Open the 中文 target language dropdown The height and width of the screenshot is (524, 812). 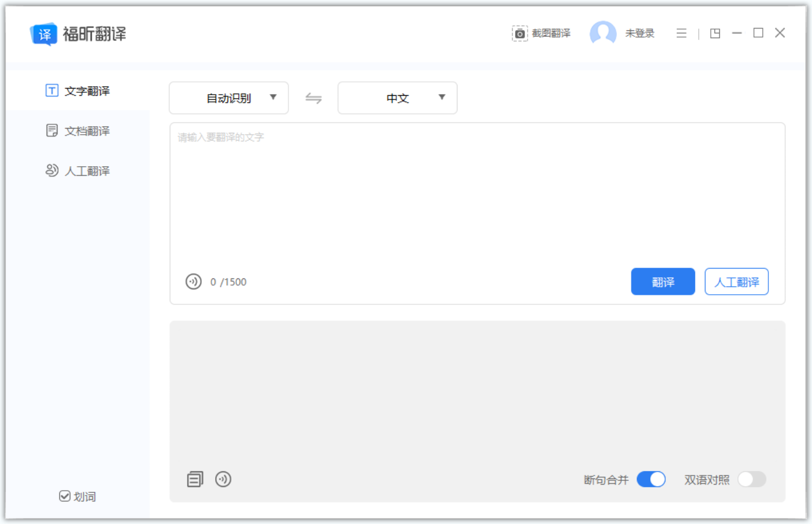click(398, 98)
